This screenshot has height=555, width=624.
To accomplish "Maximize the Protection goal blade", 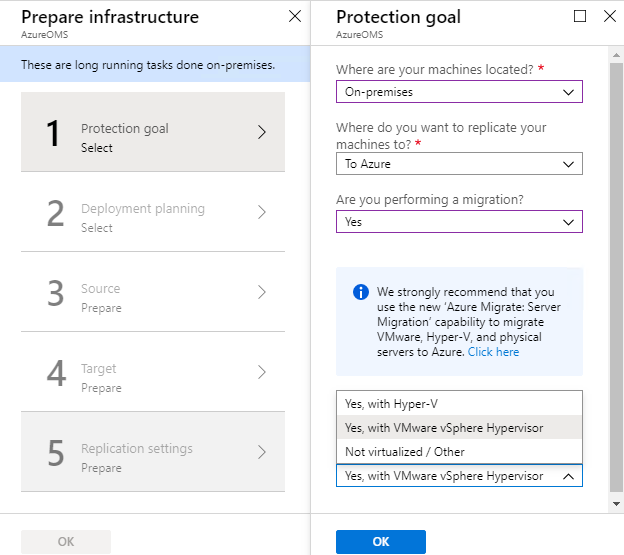I will 579,16.
